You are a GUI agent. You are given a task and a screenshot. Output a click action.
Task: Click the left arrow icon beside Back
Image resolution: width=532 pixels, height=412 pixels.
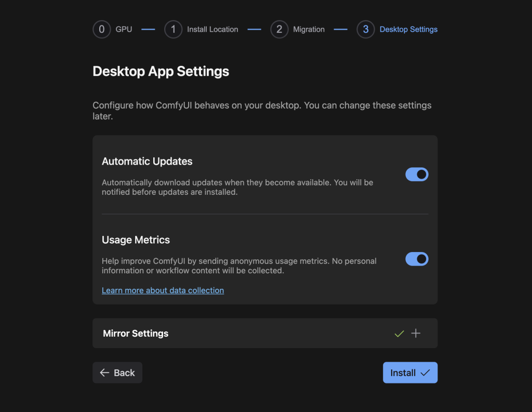[104, 373]
